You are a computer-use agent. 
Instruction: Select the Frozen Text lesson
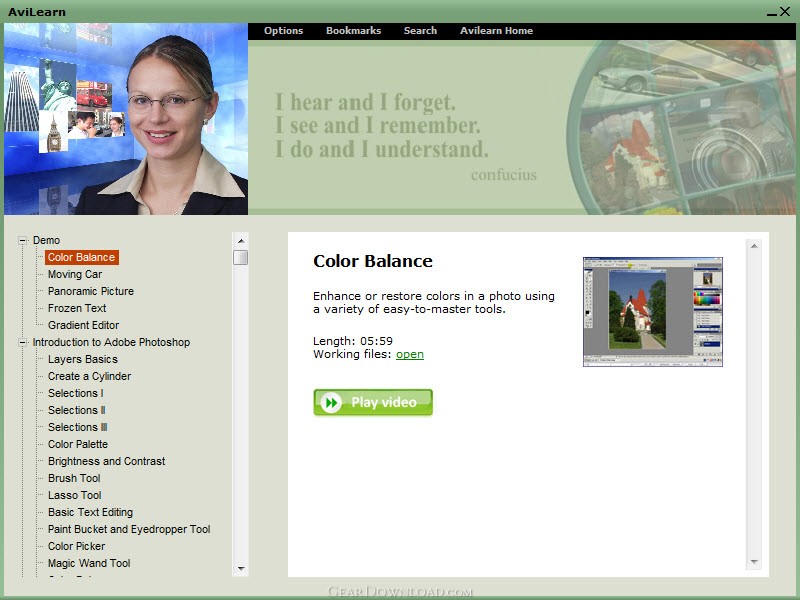[77, 308]
